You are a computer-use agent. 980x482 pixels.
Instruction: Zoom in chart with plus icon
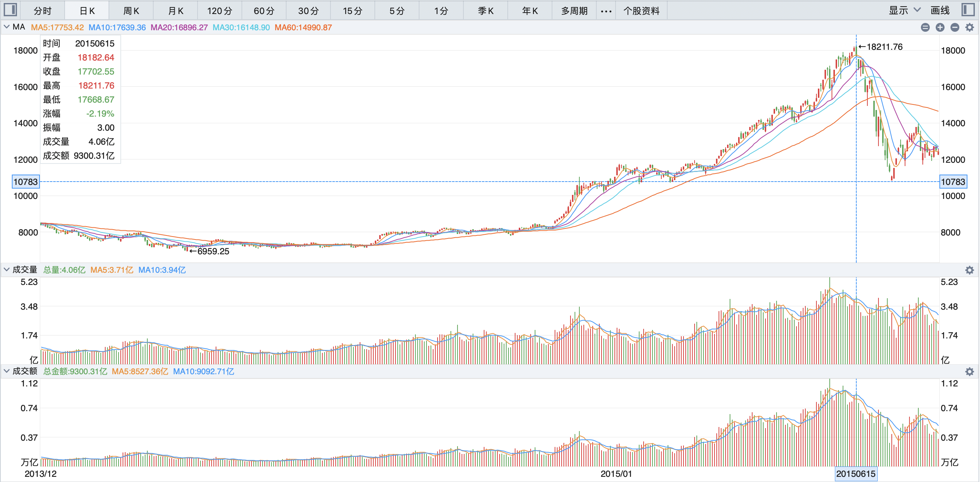(940, 27)
